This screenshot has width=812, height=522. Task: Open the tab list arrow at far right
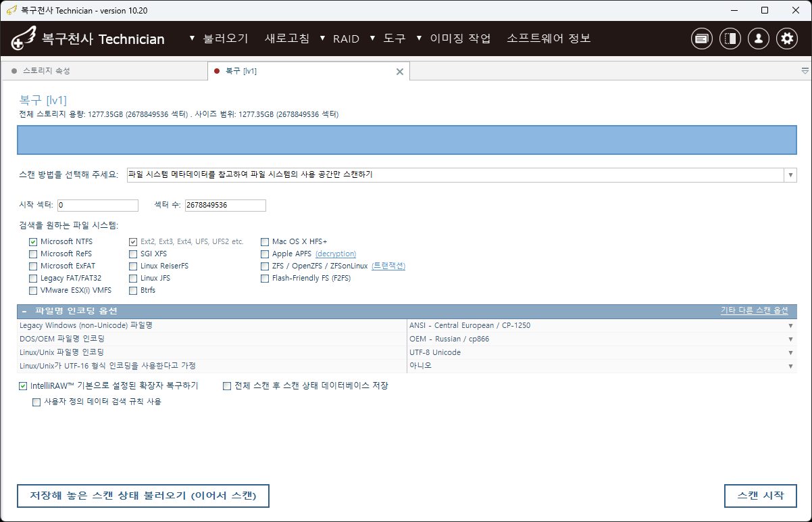(805, 70)
